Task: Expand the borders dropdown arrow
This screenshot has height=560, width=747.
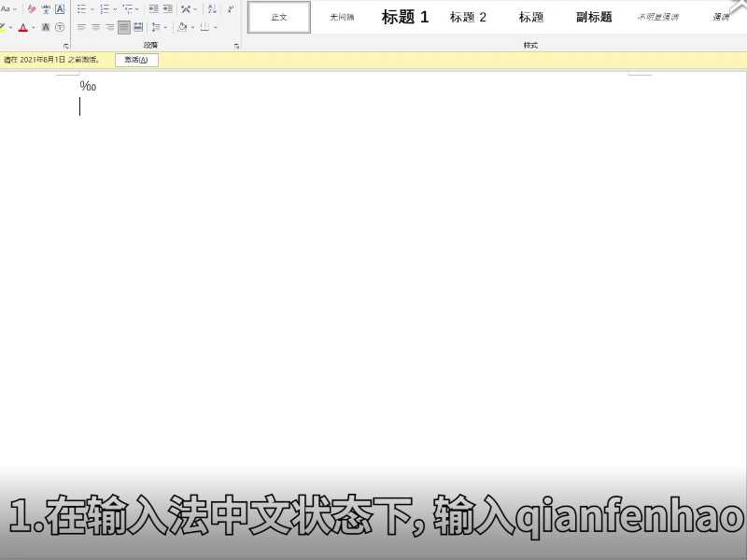Action: point(215,27)
